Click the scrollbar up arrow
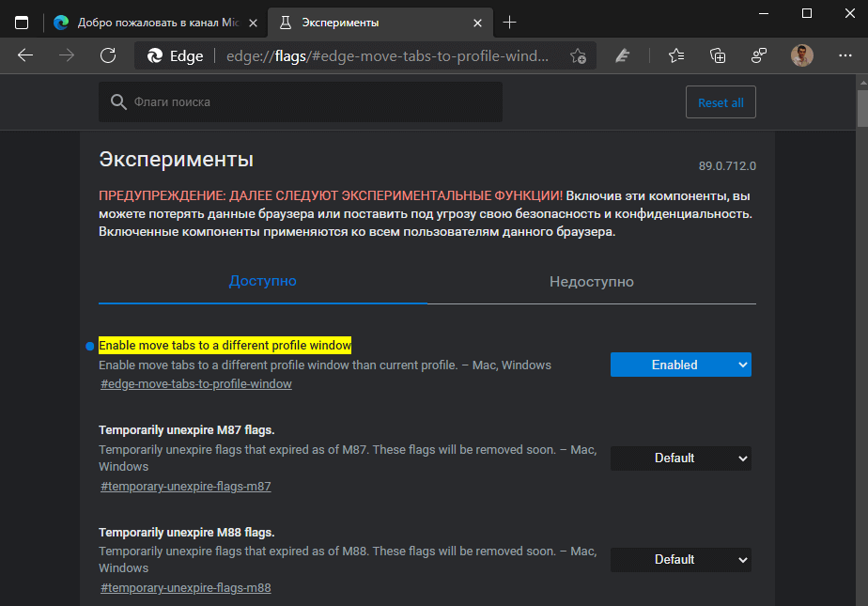This screenshot has width=868, height=606. coord(860,81)
